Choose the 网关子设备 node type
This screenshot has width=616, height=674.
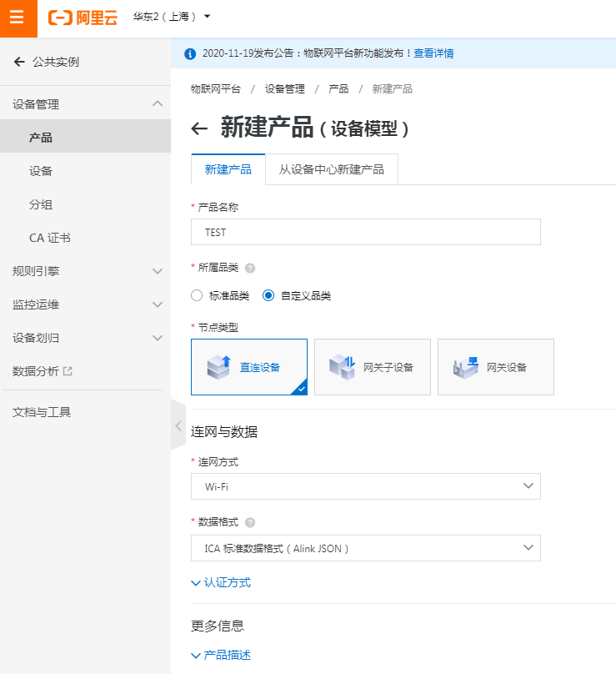pyautogui.click(x=373, y=367)
